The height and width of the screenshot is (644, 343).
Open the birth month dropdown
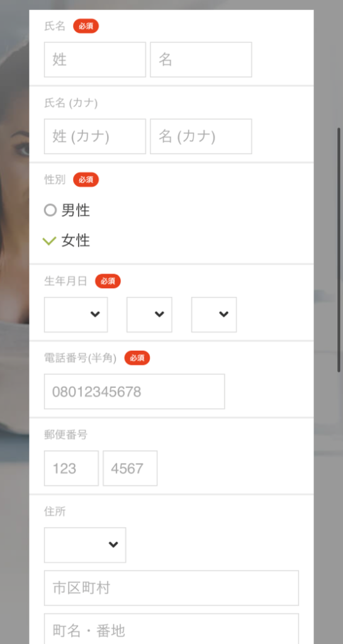[150, 314]
